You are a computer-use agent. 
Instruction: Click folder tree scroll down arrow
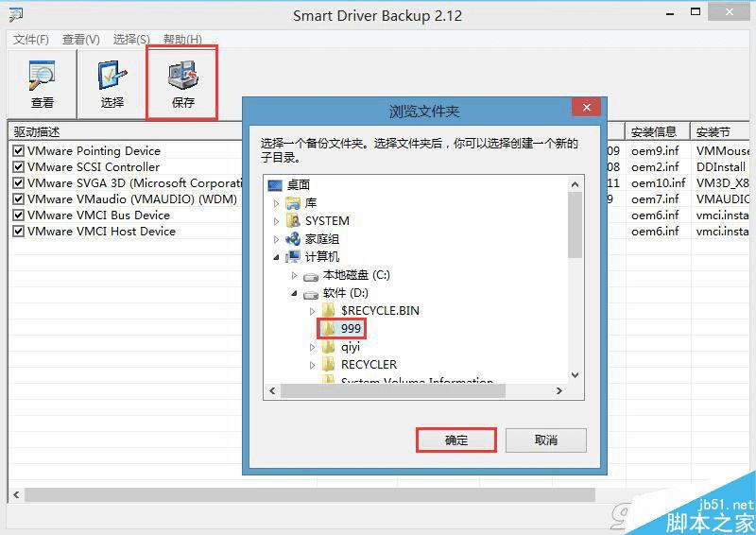point(575,375)
